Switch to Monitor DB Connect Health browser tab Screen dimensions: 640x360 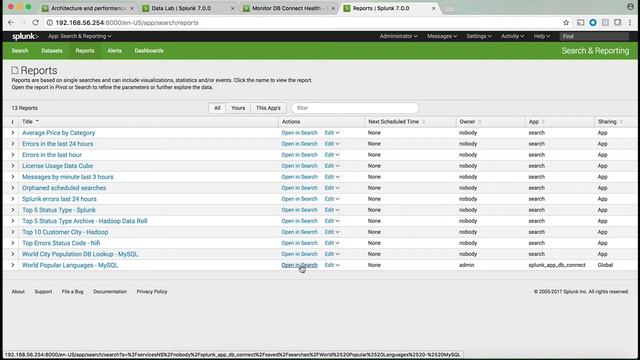click(288, 8)
